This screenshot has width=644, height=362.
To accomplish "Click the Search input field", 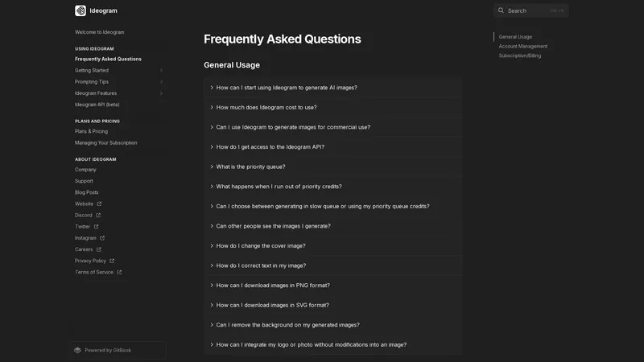I will [x=531, y=10].
